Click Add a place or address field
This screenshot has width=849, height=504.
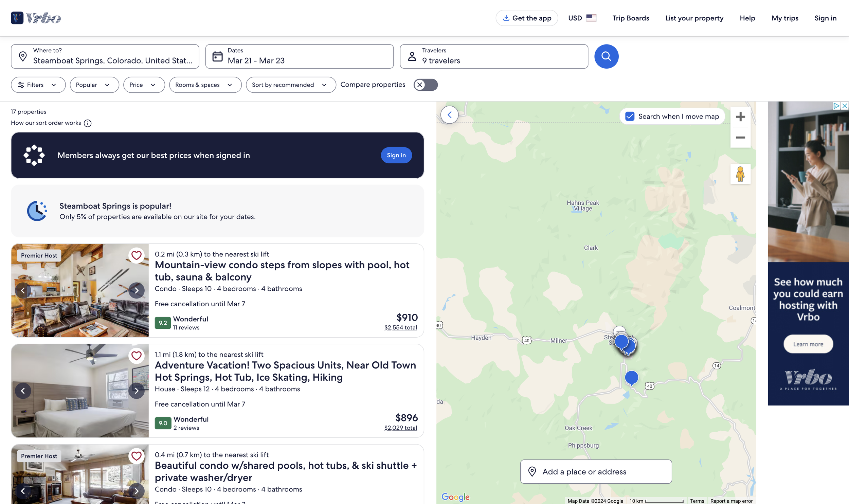tap(596, 472)
